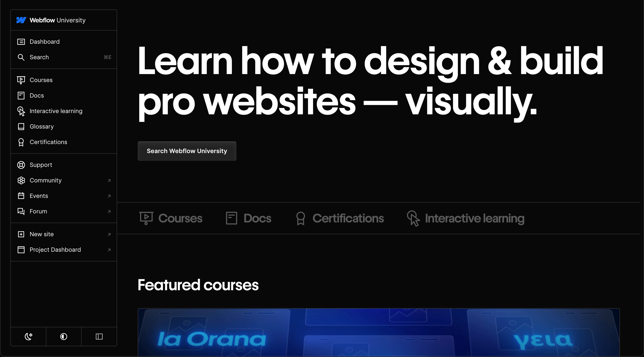The width and height of the screenshot is (644, 357).
Task: Click the Interactive learning icon
Action: tap(21, 111)
